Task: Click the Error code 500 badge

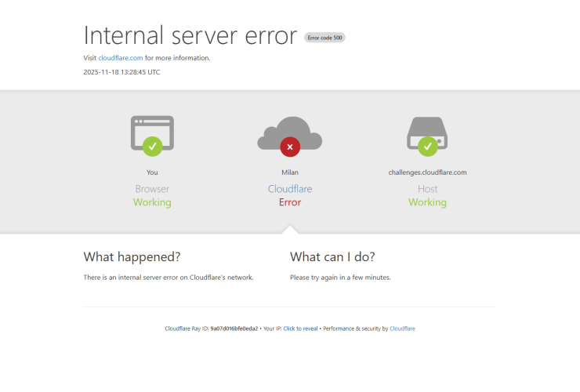Action: (324, 38)
